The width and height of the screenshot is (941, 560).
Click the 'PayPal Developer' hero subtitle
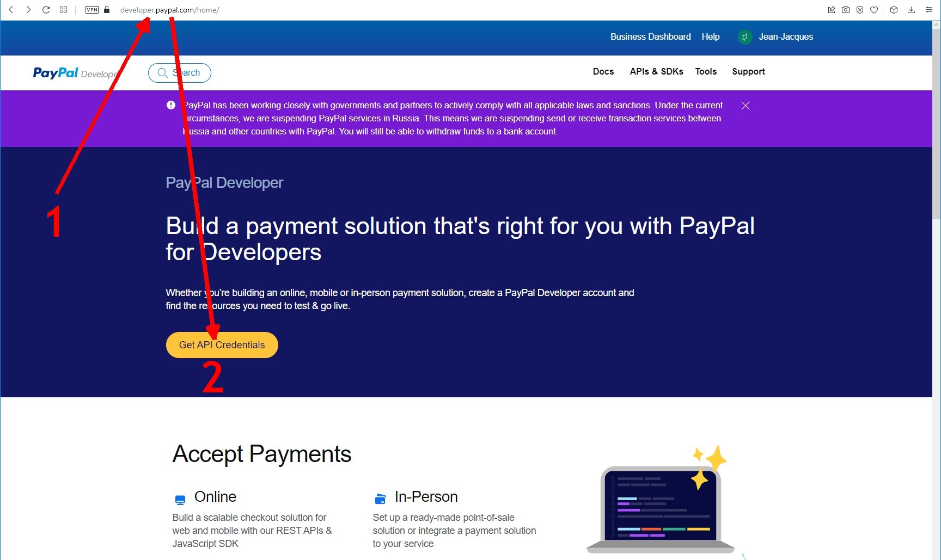(224, 183)
